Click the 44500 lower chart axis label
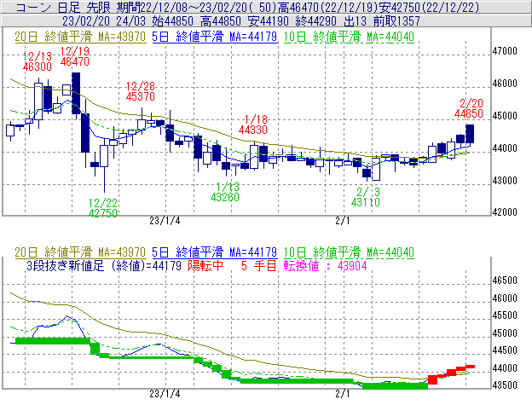 (x=505, y=350)
